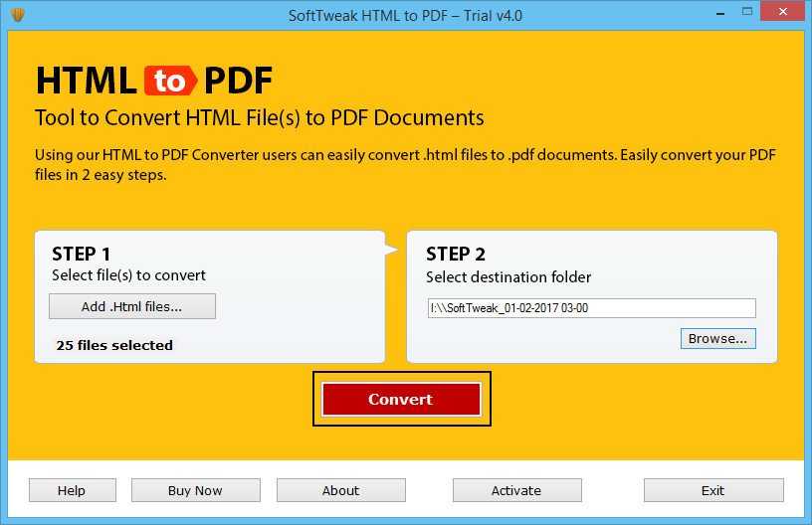Image resolution: width=812 pixels, height=525 pixels.
Task: Click the Buy Now button
Action: (195, 490)
